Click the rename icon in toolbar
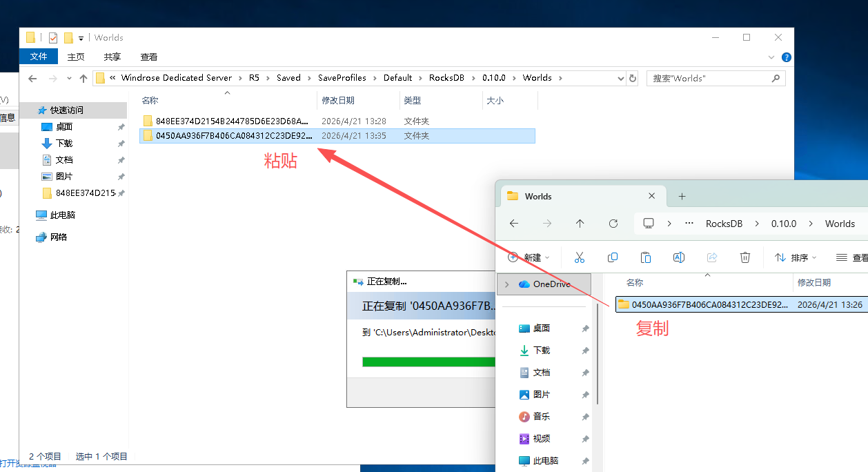 678,257
